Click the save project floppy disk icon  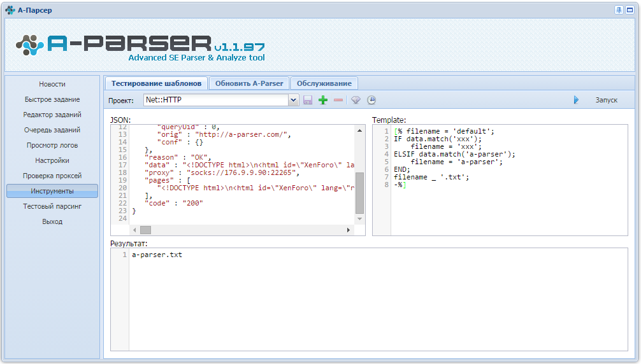(x=308, y=100)
